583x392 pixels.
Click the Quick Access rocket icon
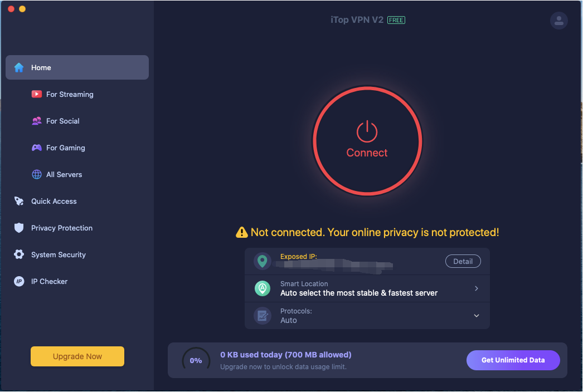(18, 201)
